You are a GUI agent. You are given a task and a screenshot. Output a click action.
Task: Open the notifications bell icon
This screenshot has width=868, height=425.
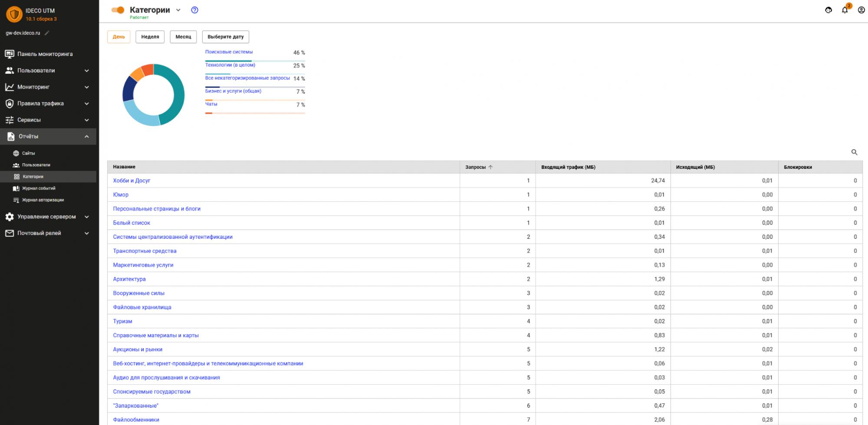click(845, 10)
